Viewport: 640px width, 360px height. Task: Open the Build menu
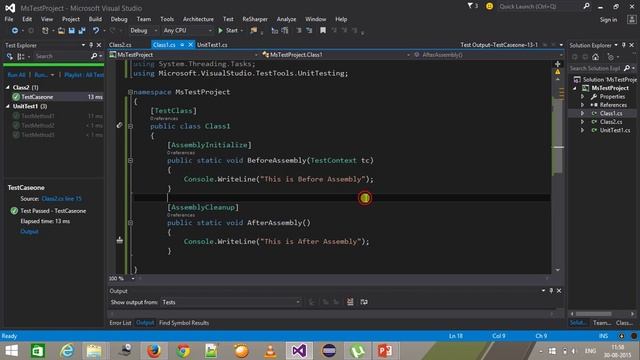point(95,19)
